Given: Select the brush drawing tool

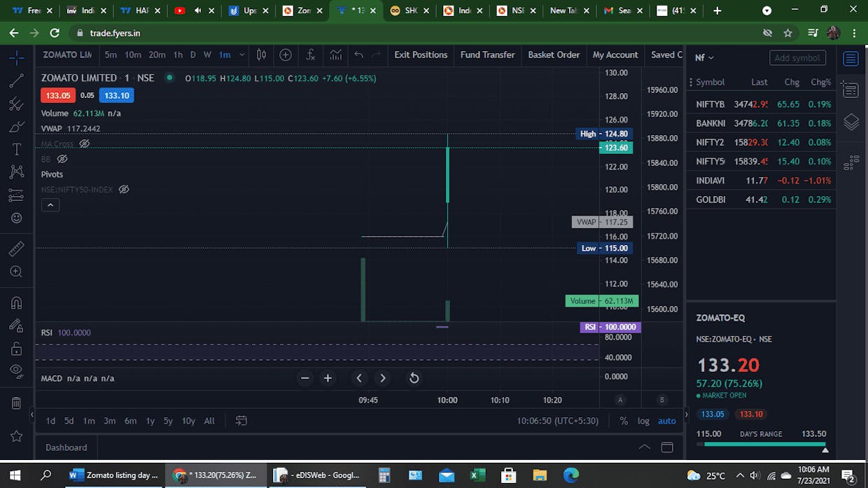Looking at the screenshot, I should [17, 127].
